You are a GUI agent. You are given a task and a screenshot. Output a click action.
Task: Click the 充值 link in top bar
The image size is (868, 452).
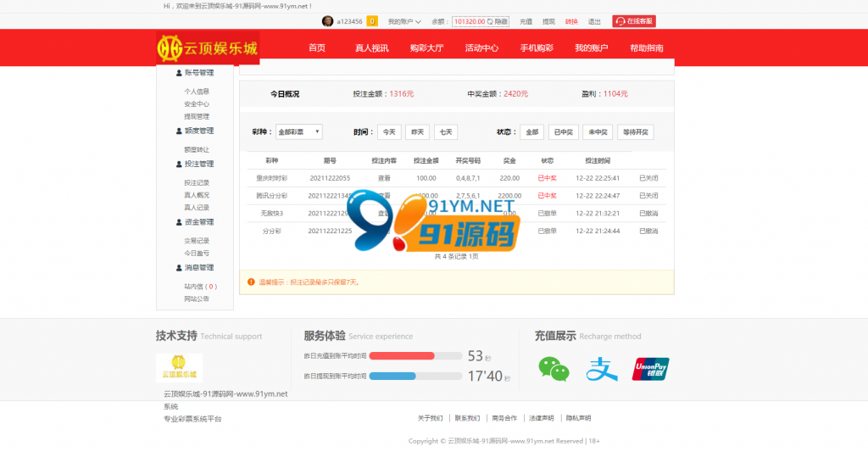coord(526,21)
